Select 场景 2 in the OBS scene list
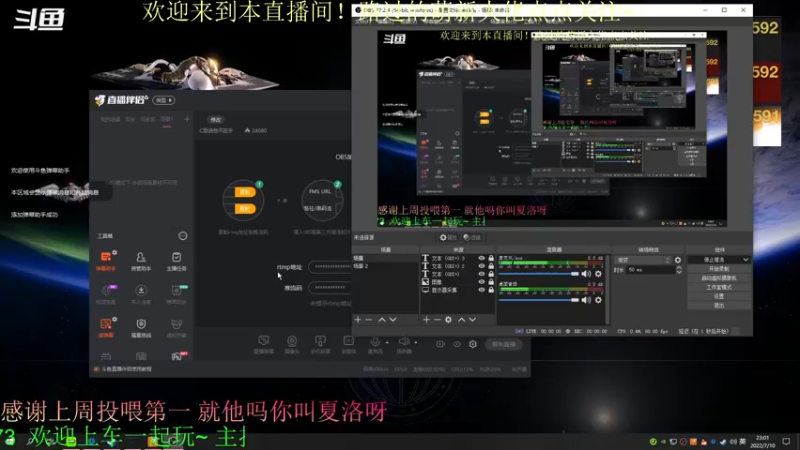800x450 pixels. [385, 266]
